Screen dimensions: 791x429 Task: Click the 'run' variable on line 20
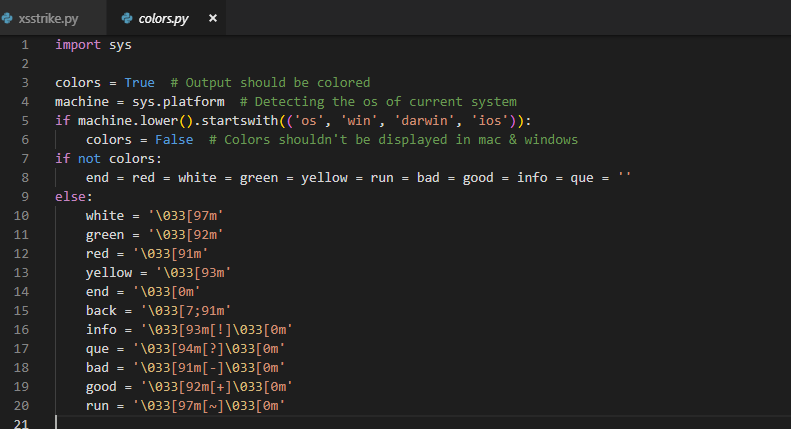(x=97, y=406)
